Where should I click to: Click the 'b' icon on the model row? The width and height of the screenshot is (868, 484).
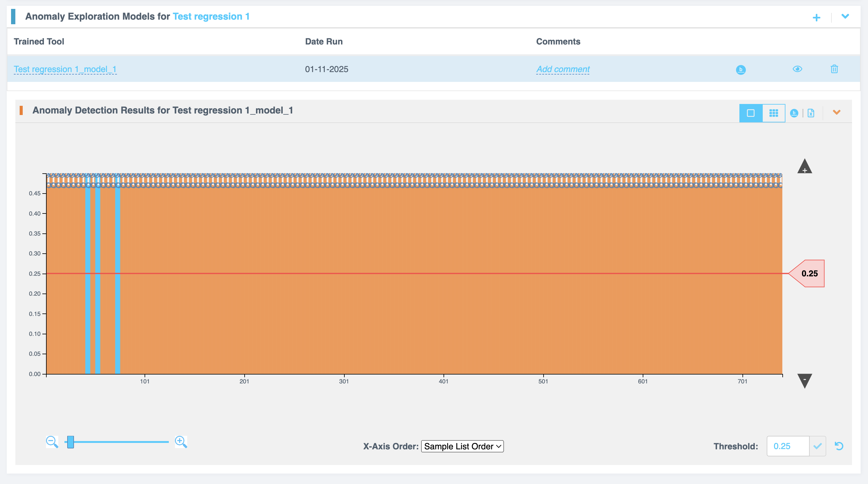pos(741,69)
